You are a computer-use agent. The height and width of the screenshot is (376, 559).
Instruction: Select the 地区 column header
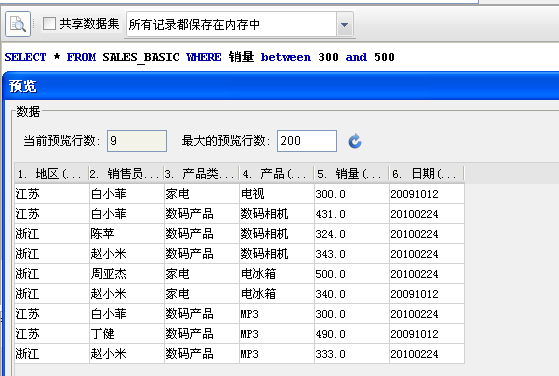point(52,174)
